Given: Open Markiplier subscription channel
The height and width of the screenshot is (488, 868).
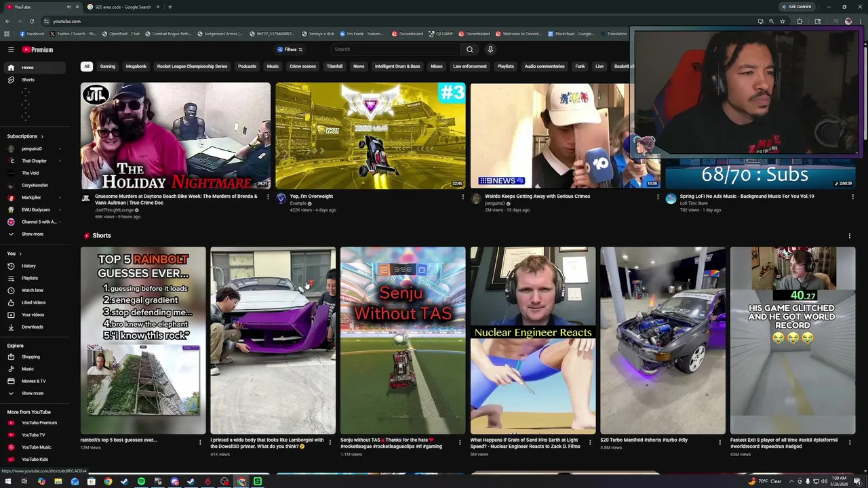Looking at the screenshot, I should 34,197.
